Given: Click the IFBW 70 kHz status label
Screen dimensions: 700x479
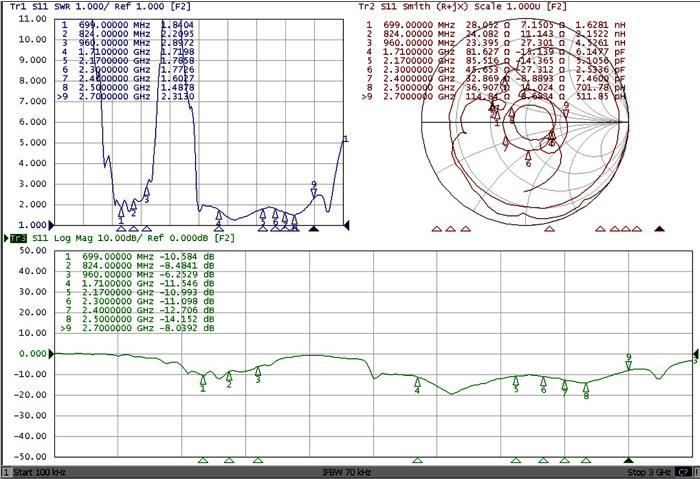Looking at the screenshot, I should click(347, 471).
